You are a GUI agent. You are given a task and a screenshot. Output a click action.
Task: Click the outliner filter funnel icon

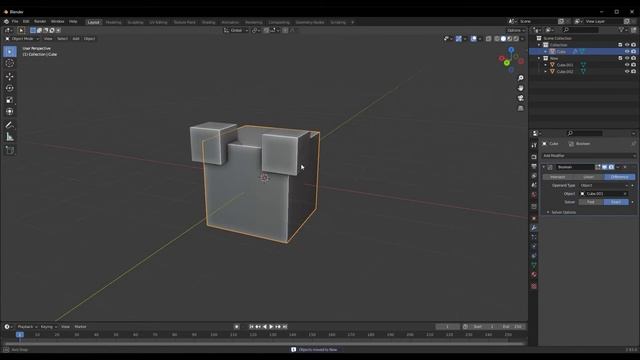click(x=622, y=30)
